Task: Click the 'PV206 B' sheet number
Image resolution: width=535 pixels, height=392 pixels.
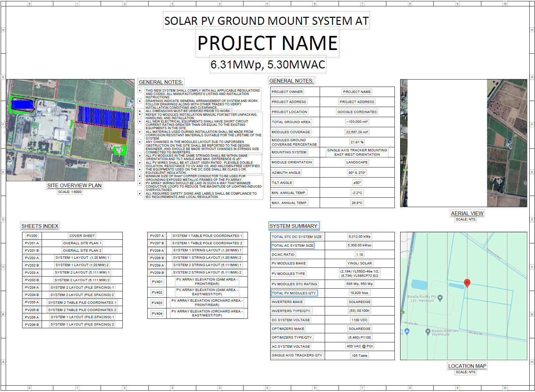Action: [x=32, y=325]
